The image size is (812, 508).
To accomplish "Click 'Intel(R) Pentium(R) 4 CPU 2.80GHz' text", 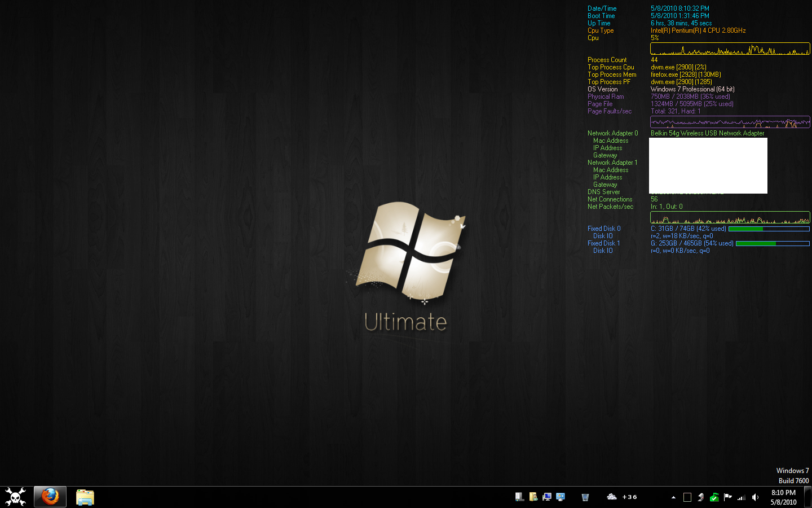I will [698, 30].
